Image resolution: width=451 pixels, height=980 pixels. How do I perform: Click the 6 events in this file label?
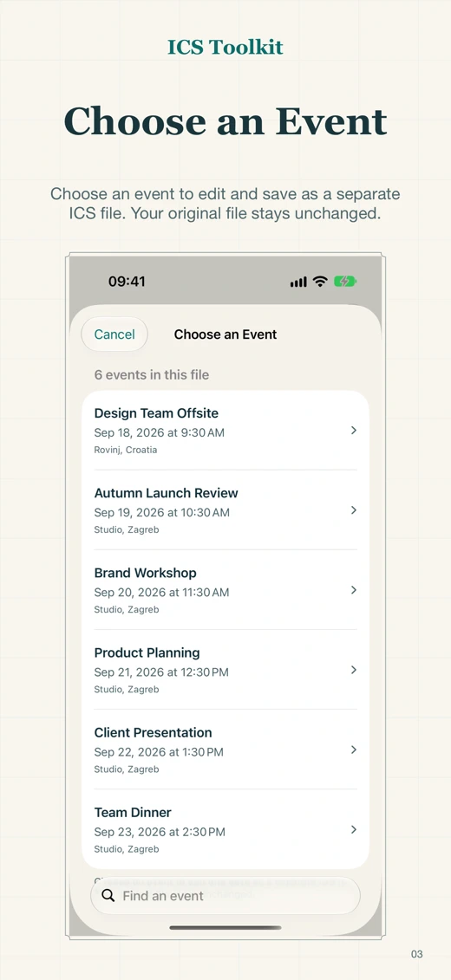pyautogui.click(x=152, y=375)
